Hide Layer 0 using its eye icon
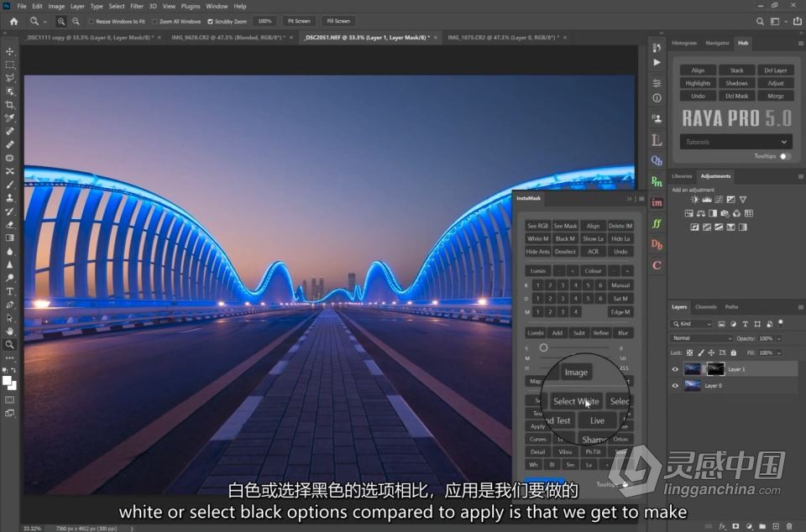Image resolution: width=806 pixels, height=532 pixels. pyautogui.click(x=675, y=386)
